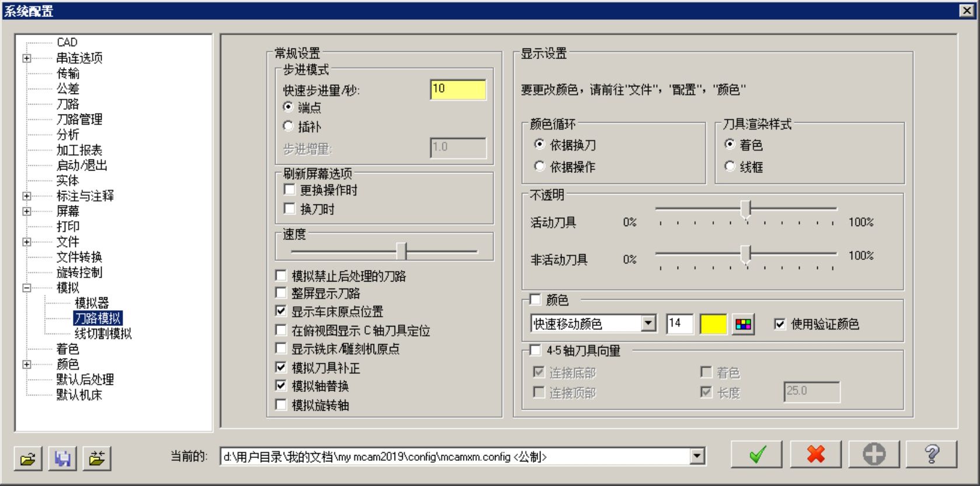Select 线切割模拟 tree item
The height and width of the screenshot is (486, 980).
click(x=103, y=334)
